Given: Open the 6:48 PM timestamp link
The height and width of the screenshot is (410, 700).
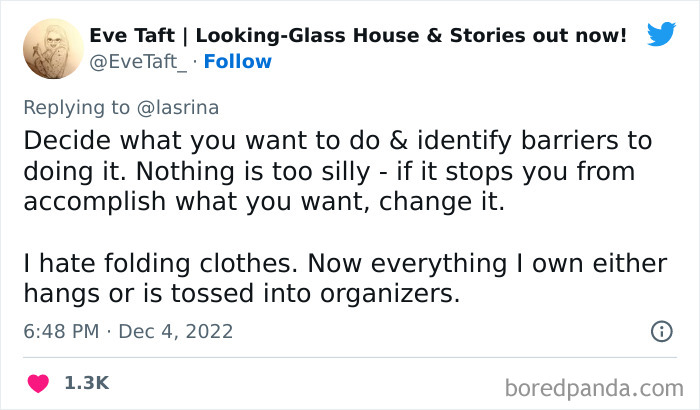Looking at the screenshot, I should pyautogui.click(x=61, y=331).
